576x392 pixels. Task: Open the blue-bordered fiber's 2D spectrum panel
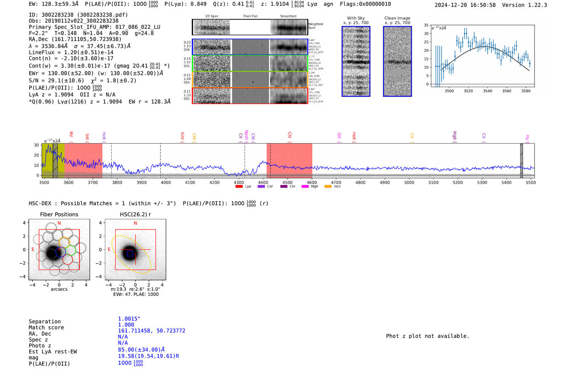tap(212, 47)
